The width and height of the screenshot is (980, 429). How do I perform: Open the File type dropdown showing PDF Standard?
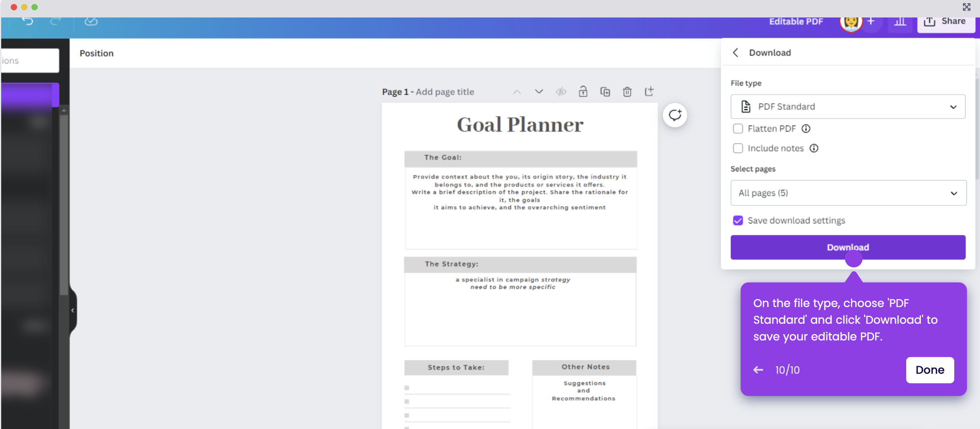tap(847, 106)
